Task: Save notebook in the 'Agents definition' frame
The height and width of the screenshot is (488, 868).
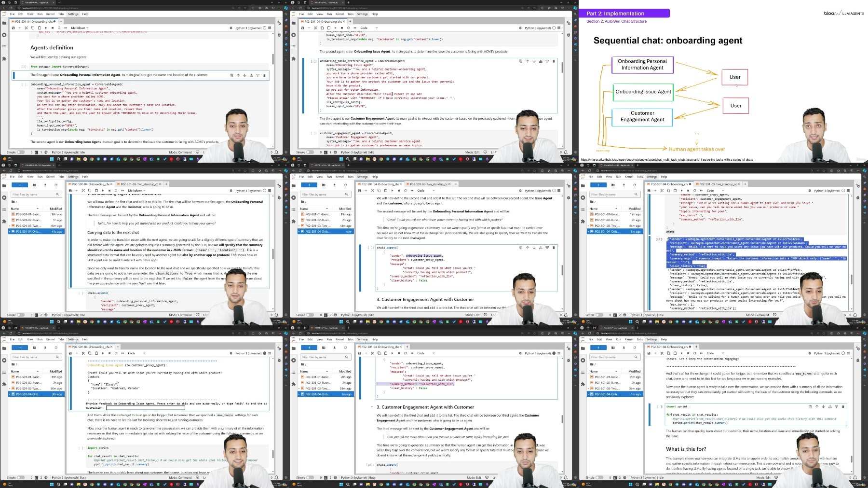Action: pos(13,28)
